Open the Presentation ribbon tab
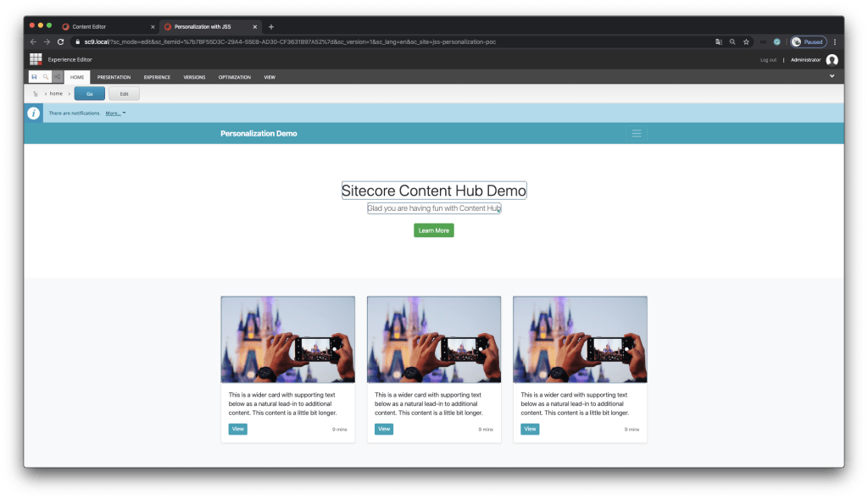 (114, 77)
